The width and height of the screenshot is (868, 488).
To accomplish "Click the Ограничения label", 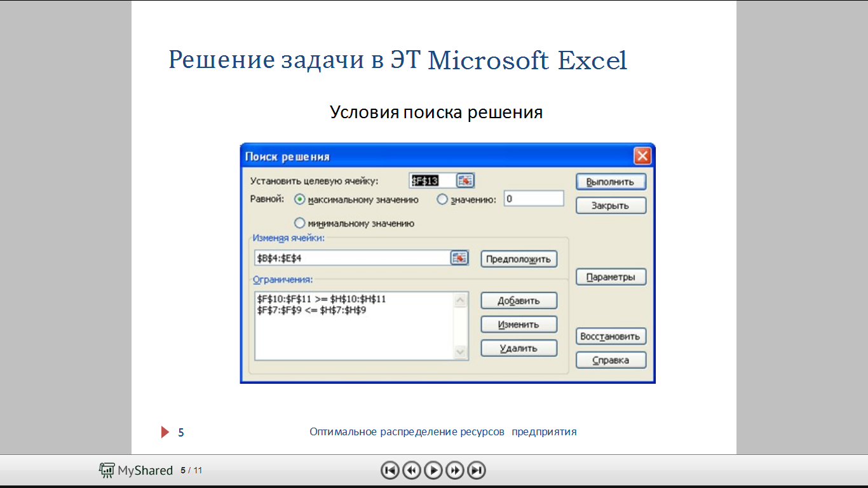I will tap(283, 279).
